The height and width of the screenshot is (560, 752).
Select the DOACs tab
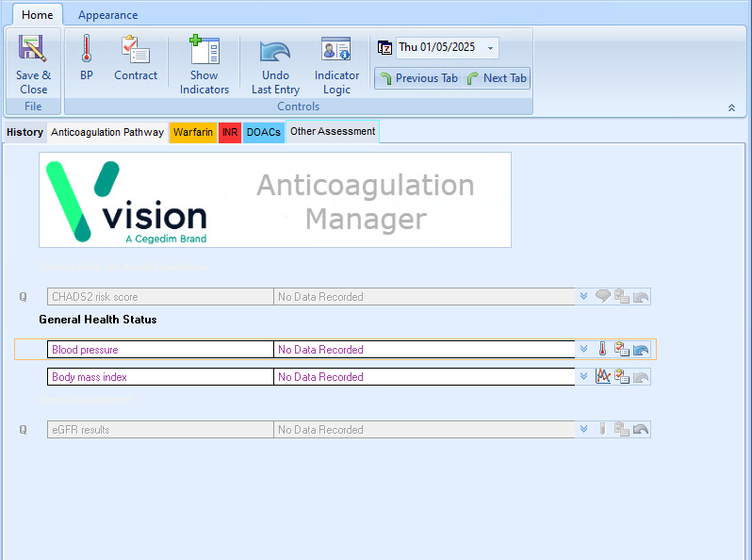coord(263,132)
